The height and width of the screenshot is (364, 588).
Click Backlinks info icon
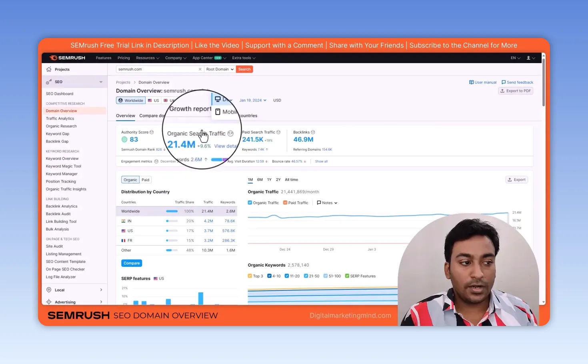coord(313,132)
